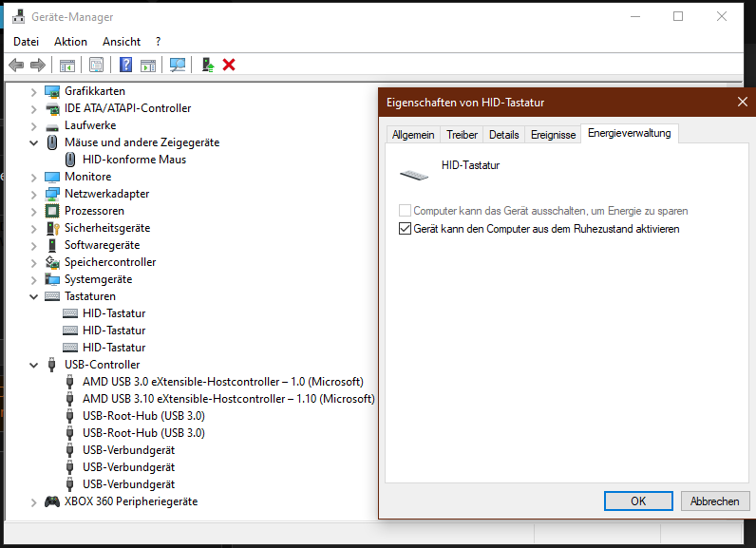Click the Laufwerke drive icon
Viewport: 756px width, 548px height.
pyautogui.click(x=52, y=126)
